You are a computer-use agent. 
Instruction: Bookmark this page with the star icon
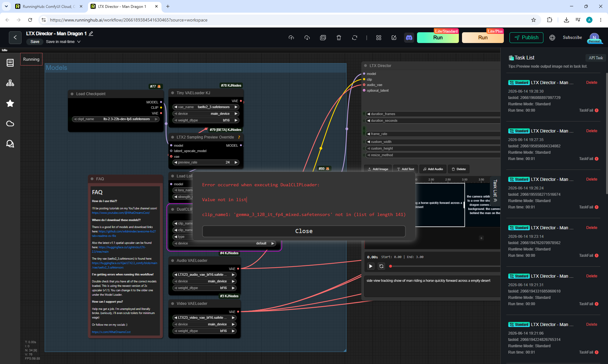pyautogui.click(x=534, y=20)
